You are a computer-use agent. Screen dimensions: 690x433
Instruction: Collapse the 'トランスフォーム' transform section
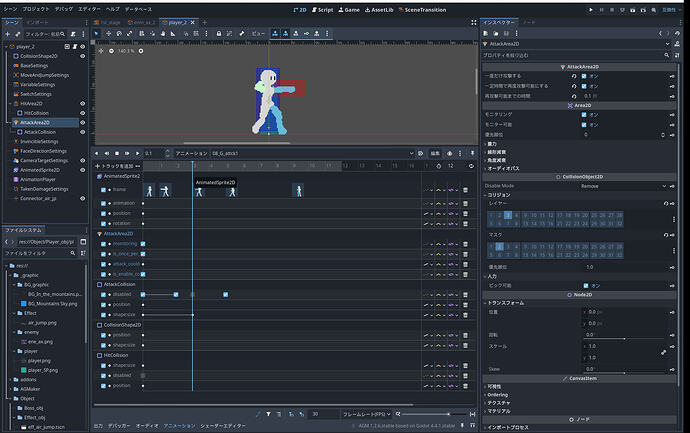(x=504, y=303)
